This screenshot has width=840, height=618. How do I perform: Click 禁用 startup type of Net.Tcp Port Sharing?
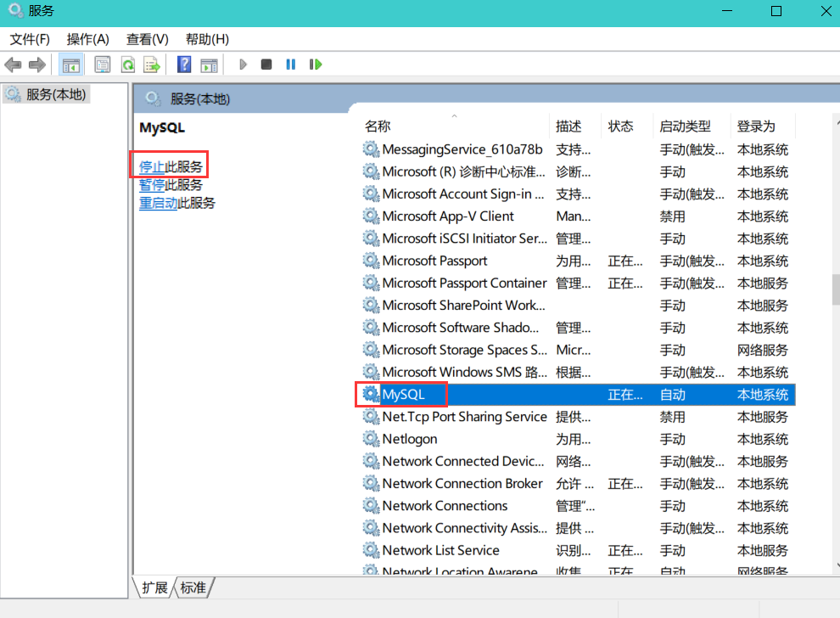click(x=673, y=417)
